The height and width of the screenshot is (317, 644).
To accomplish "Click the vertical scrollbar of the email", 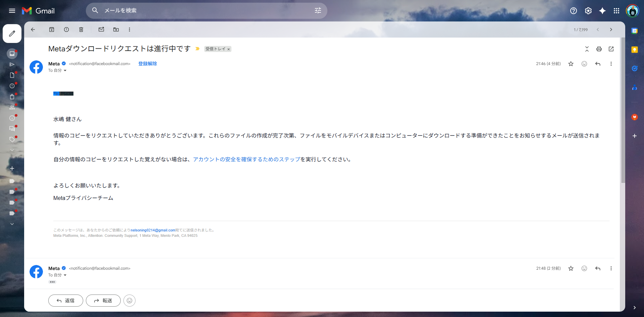I will 623,111.
